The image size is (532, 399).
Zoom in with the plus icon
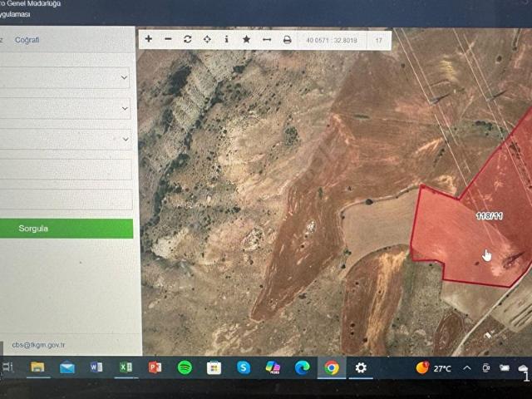(x=149, y=39)
